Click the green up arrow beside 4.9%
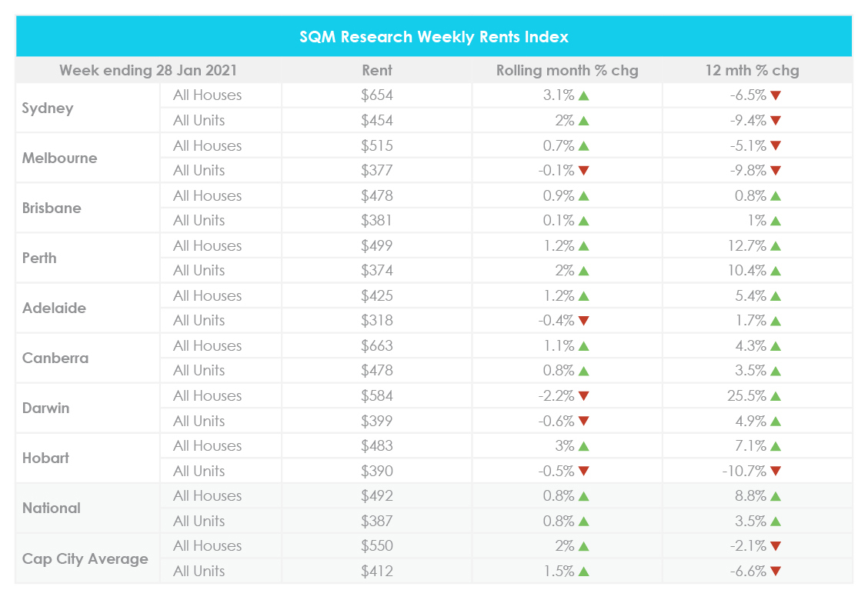Viewport: 868px width, 600px height. (776, 422)
